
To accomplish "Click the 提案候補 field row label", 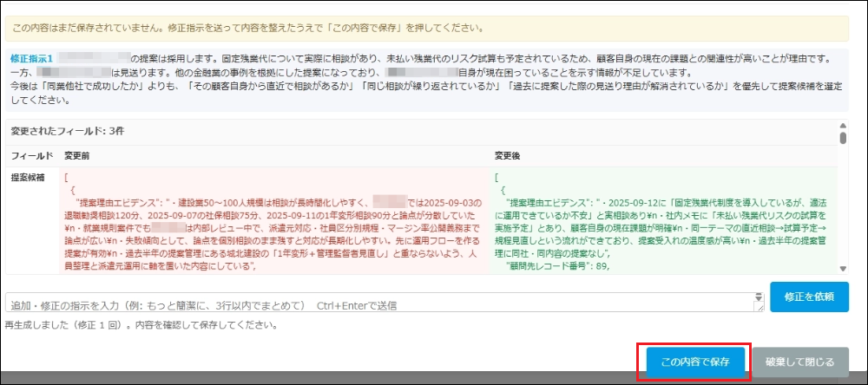I will (x=27, y=178).
